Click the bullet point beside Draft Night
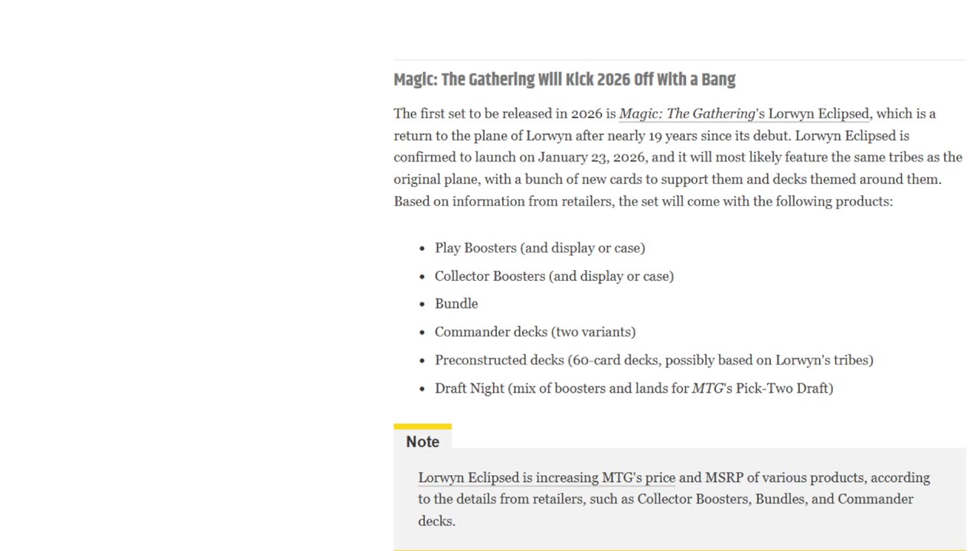 pyautogui.click(x=422, y=390)
